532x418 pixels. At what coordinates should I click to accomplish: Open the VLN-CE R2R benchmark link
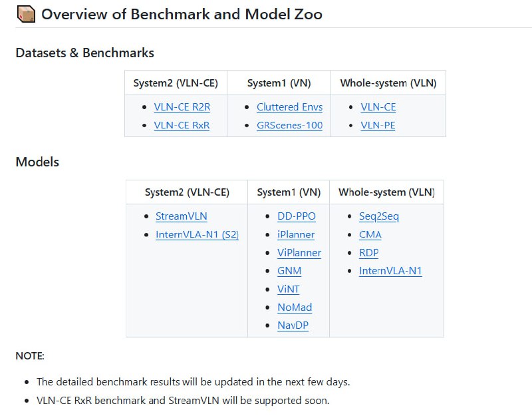pyautogui.click(x=182, y=107)
